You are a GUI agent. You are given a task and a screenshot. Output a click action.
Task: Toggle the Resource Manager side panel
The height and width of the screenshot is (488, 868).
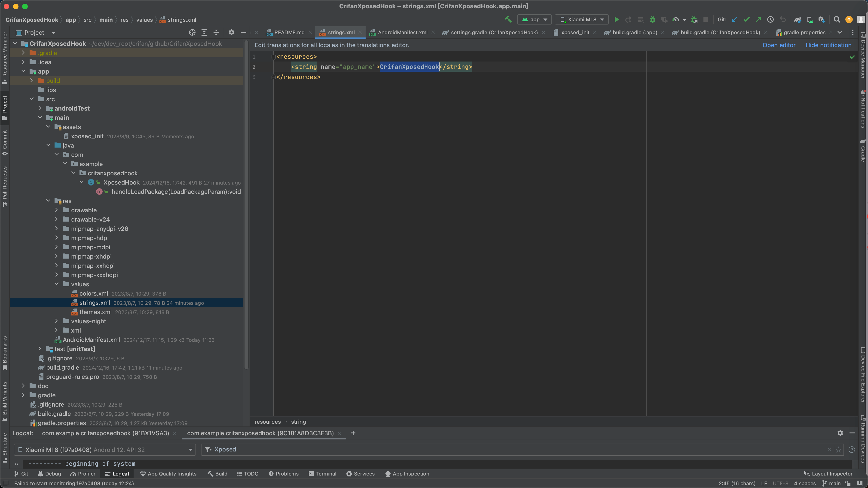click(x=5, y=58)
